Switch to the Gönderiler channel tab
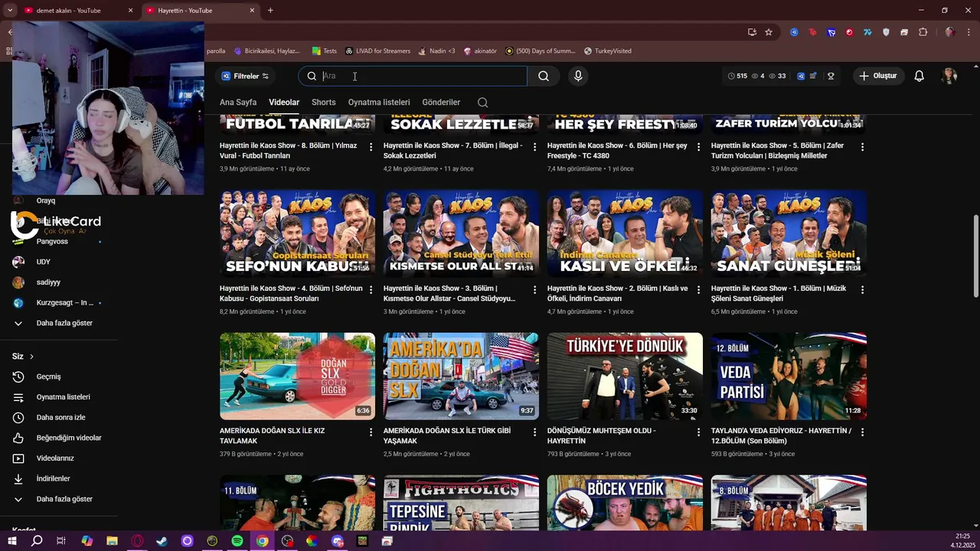Image resolution: width=980 pixels, height=551 pixels. [441, 102]
